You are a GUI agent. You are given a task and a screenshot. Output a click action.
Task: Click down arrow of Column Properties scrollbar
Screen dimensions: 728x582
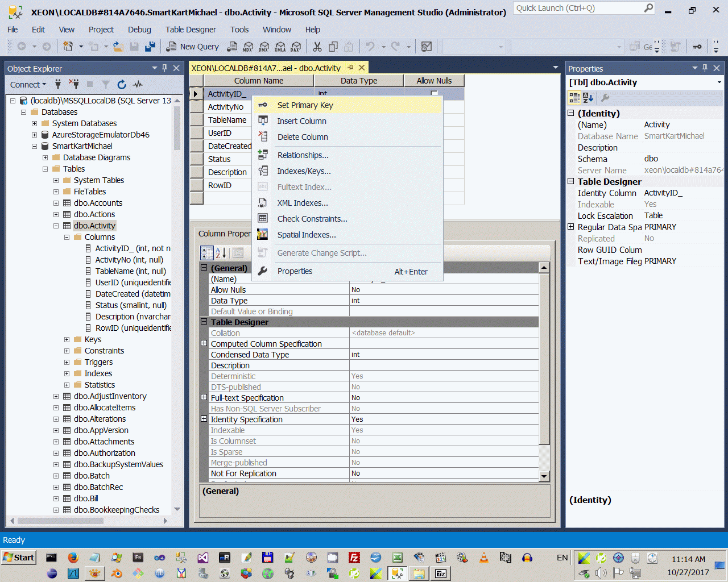point(544,476)
